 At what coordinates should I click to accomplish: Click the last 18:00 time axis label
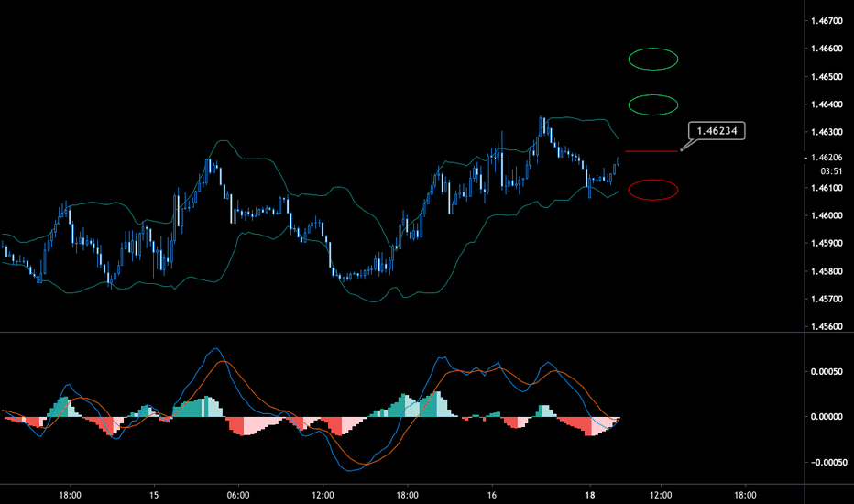[745, 495]
